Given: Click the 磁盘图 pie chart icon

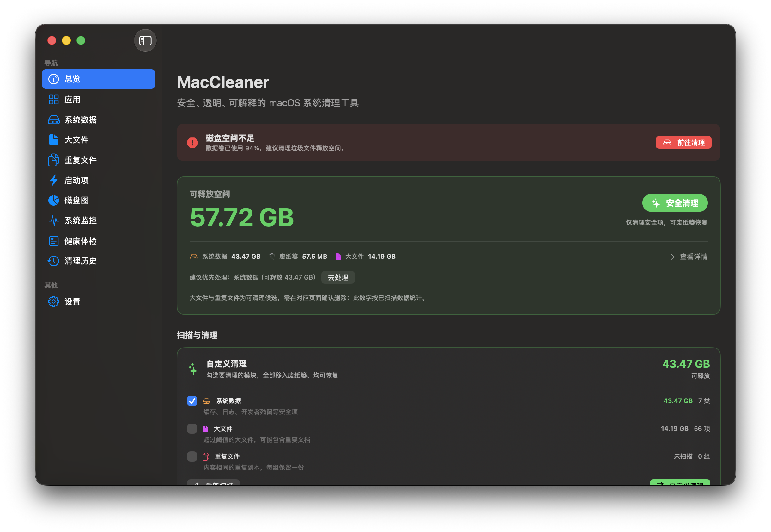Looking at the screenshot, I should click(54, 200).
